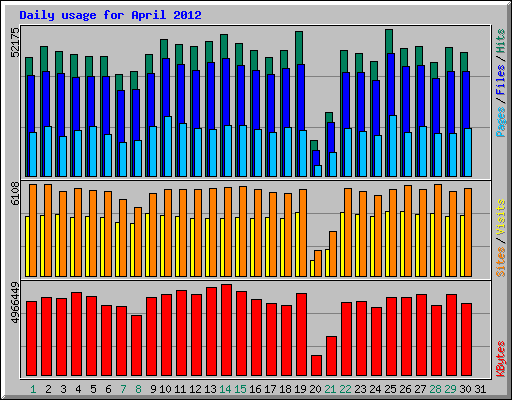Click day 30 label on x-axis
Image resolution: width=512 pixels, height=400 pixels.
(x=465, y=389)
